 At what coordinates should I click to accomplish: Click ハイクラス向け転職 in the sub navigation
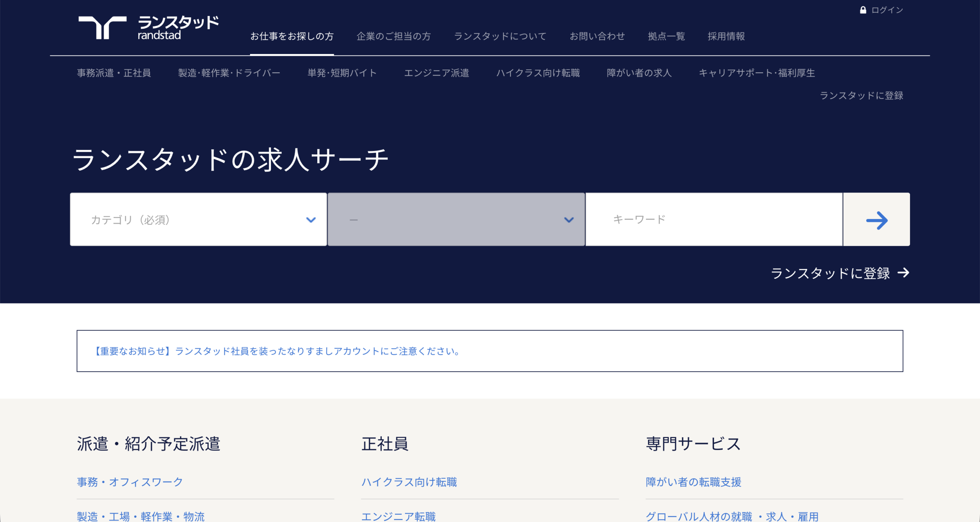[x=538, y=73]
